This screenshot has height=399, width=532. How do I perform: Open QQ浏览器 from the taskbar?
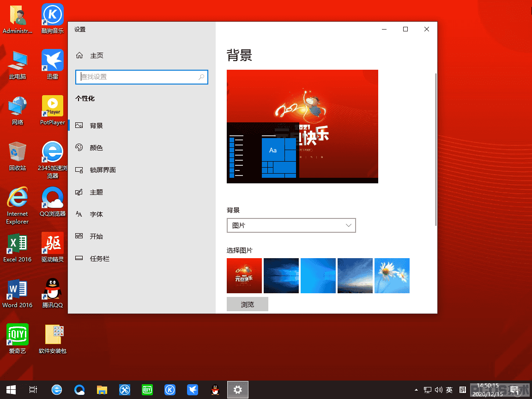click(x=79, y=390)
